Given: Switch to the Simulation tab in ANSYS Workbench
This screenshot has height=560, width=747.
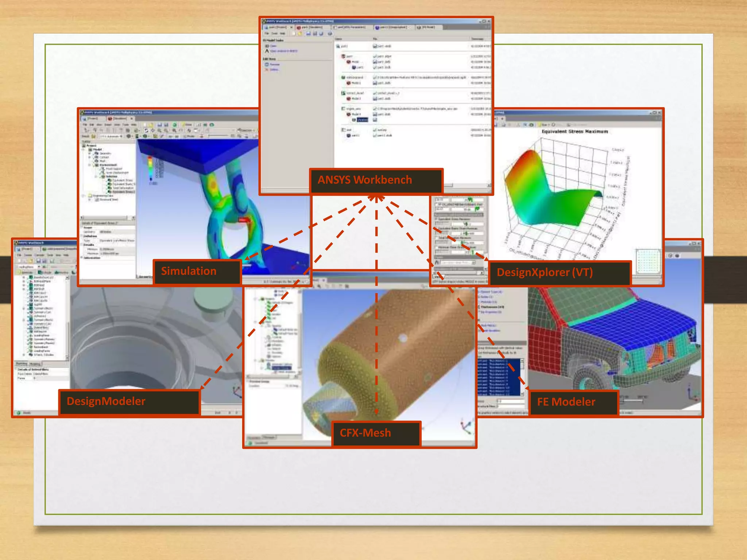Looking at the screenshot, I should [312, 27].
